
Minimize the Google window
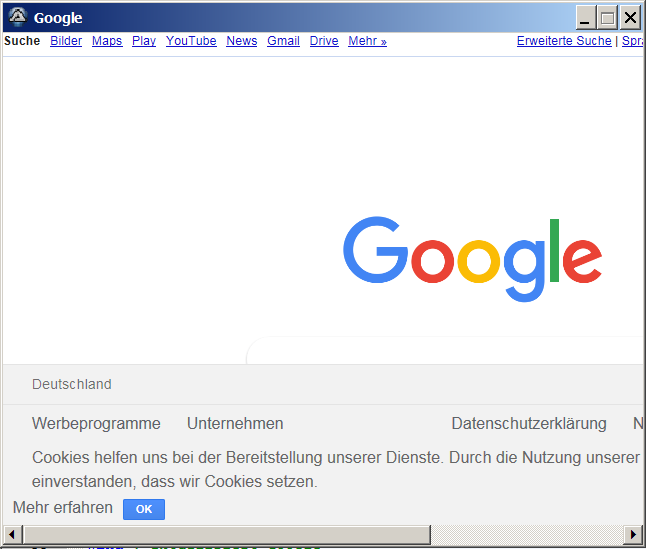coord(586,18)
